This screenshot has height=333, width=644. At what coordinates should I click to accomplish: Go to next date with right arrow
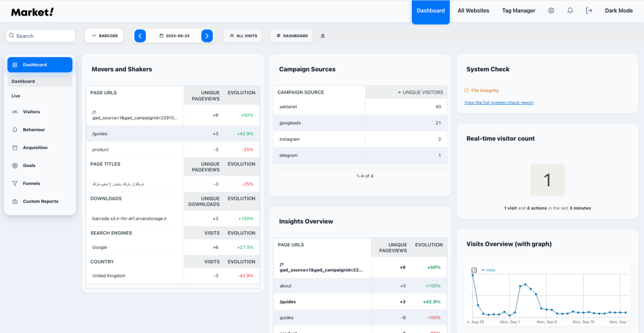click(x=207, y=36)
